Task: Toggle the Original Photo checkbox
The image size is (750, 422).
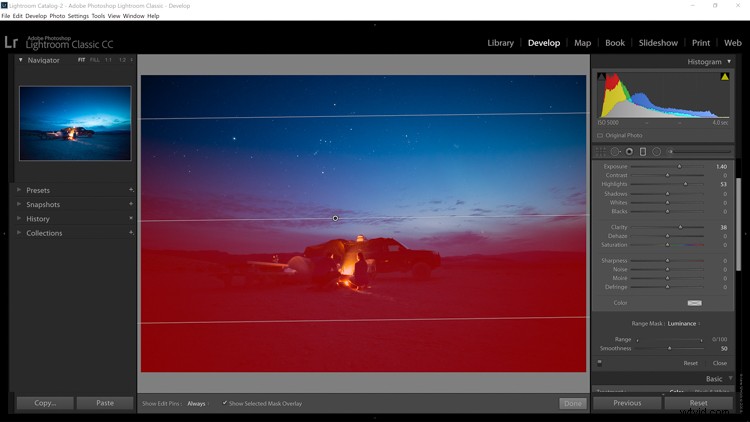Action: click(x=600, y=135)
